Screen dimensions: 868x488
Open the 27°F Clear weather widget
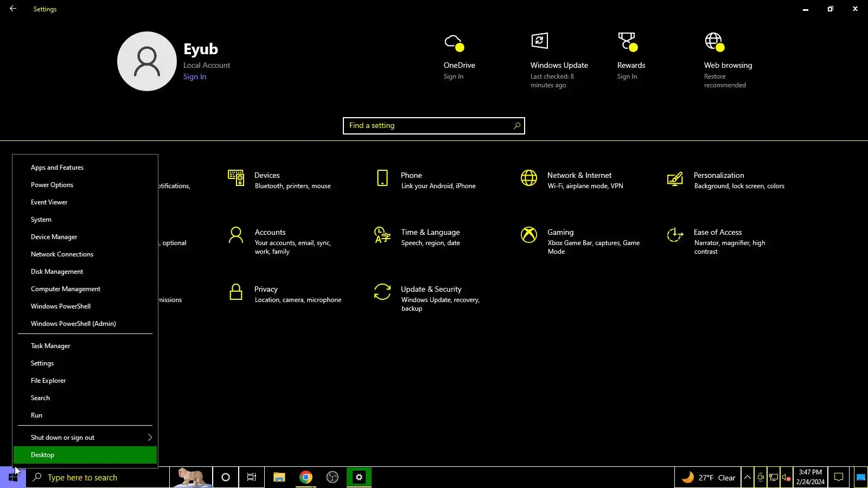708,478
